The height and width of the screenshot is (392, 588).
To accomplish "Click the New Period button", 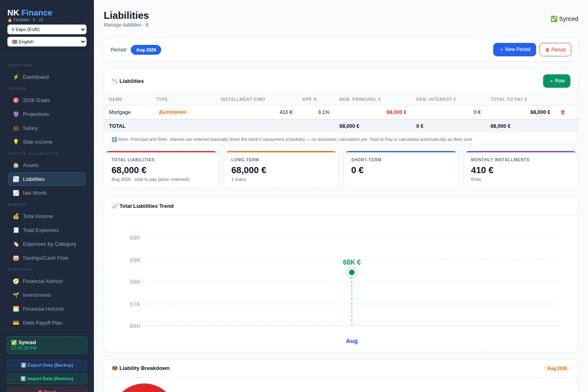I will (x=514, y=50).
